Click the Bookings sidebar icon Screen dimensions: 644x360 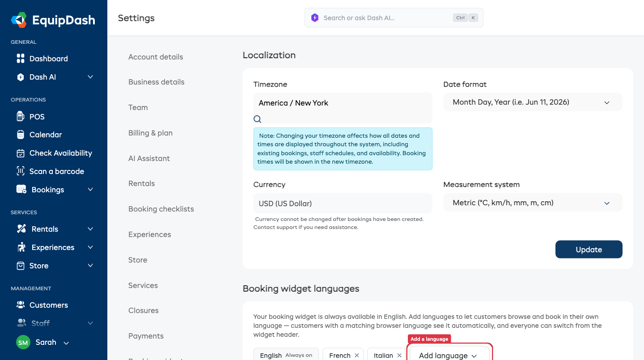pos(21,190)
